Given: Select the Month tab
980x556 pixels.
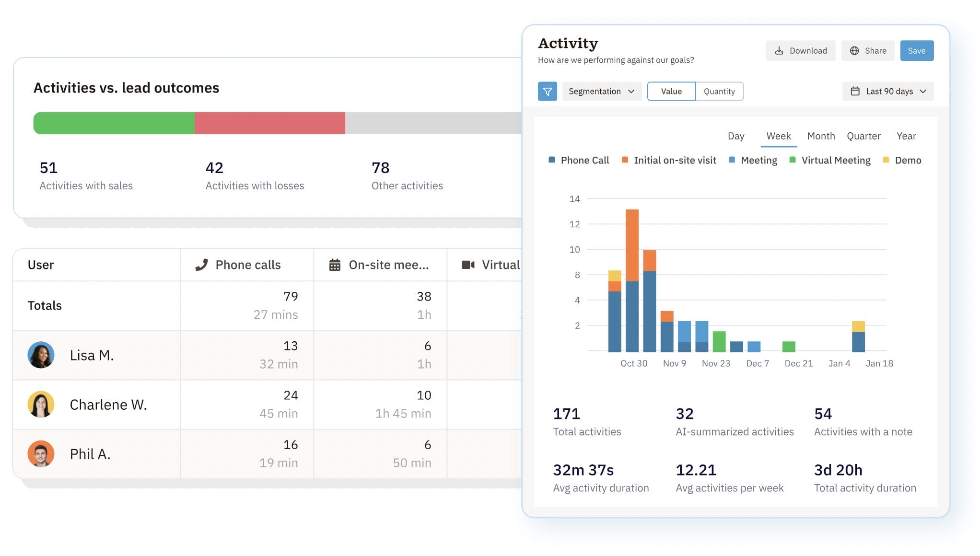Looking at the screenshot, I should pyautogui.click(x=821, y=136).
